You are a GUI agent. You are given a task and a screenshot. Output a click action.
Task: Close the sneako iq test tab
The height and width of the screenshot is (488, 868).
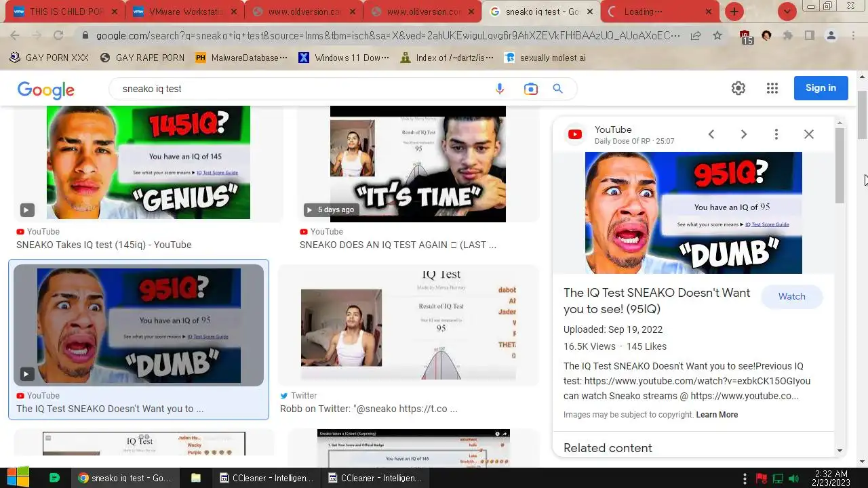590,12
